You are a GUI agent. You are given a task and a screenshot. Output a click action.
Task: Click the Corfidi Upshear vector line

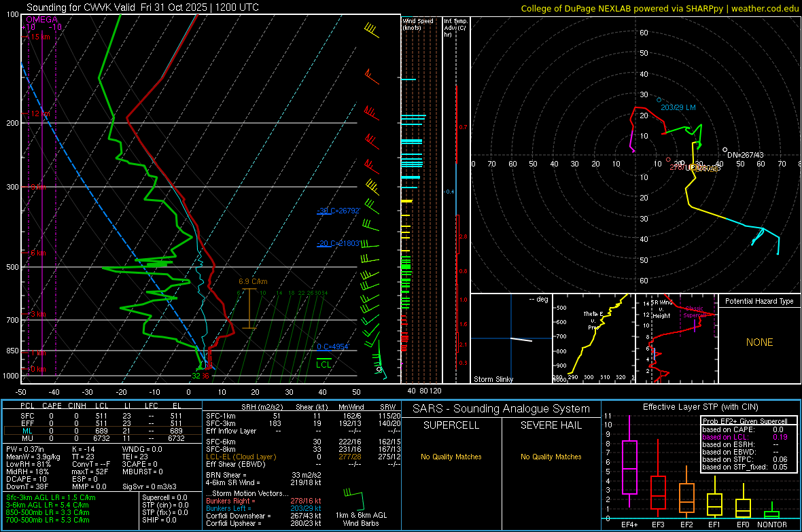(x=264, y=523)
